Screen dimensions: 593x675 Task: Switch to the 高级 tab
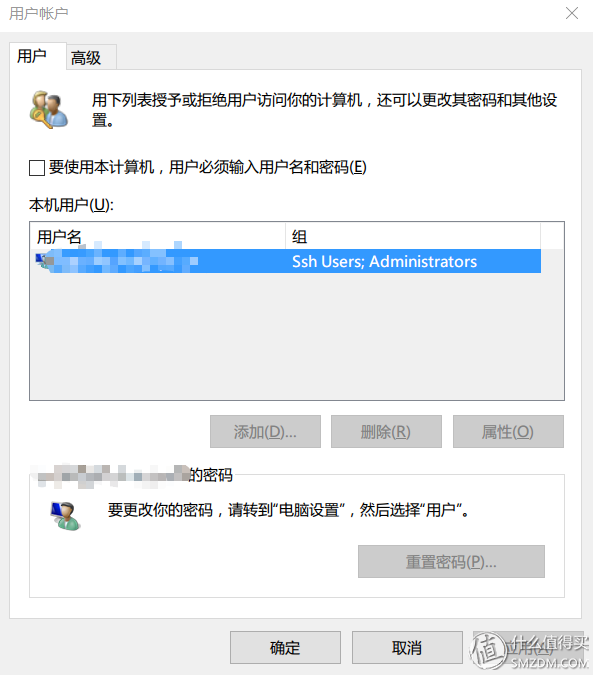(x=91, y=57)
